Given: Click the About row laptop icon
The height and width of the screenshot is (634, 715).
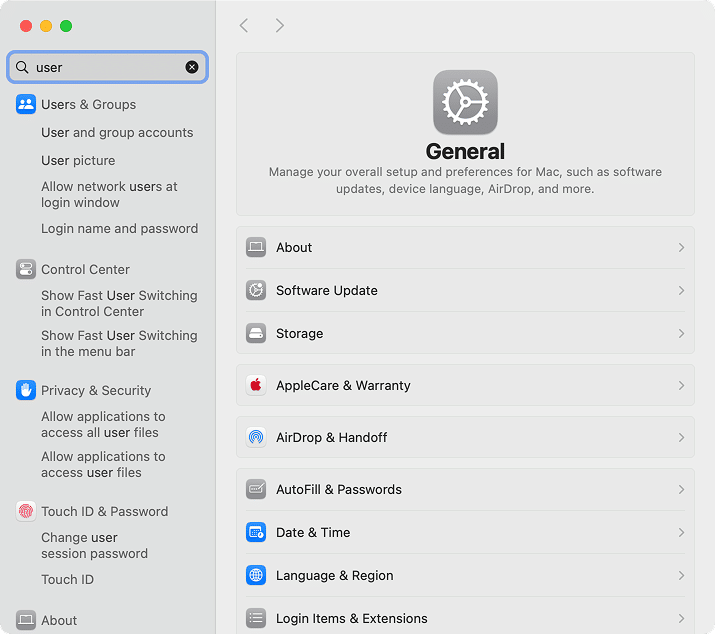Looking at the screenshot, I should 256,248.
